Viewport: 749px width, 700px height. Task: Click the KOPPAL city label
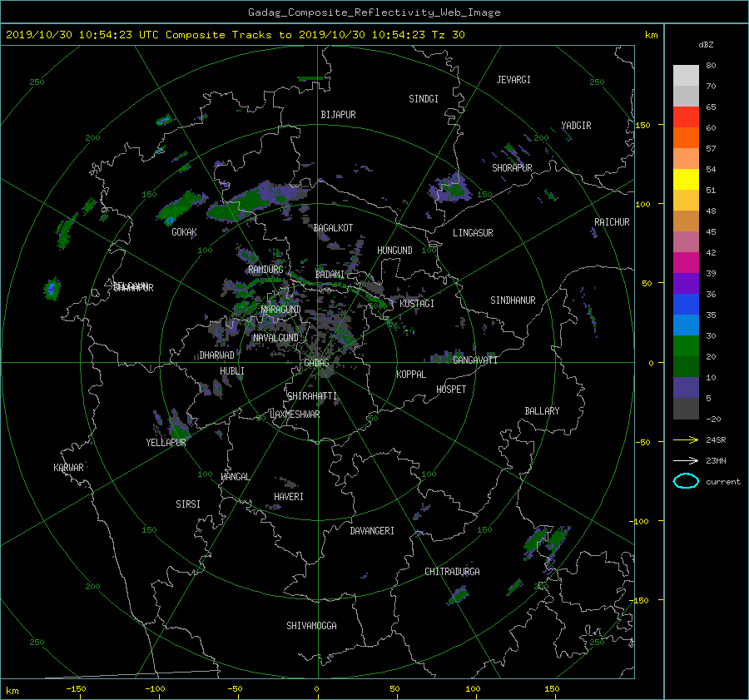[x=411, y=375]
